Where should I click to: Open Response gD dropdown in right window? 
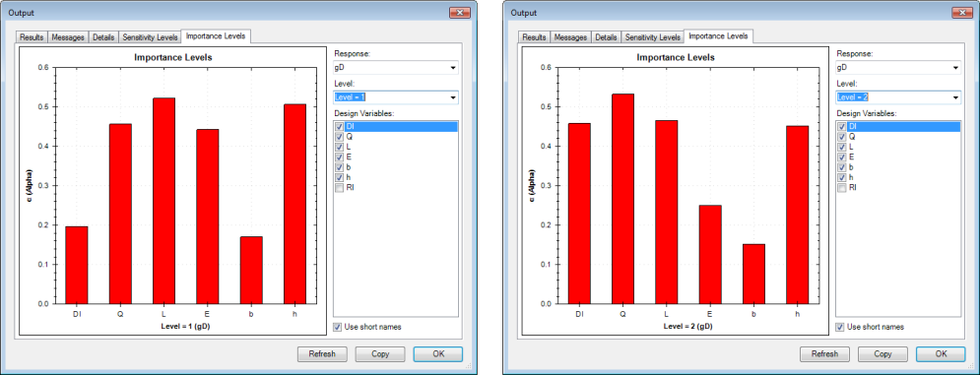click(x=899, y=68)
